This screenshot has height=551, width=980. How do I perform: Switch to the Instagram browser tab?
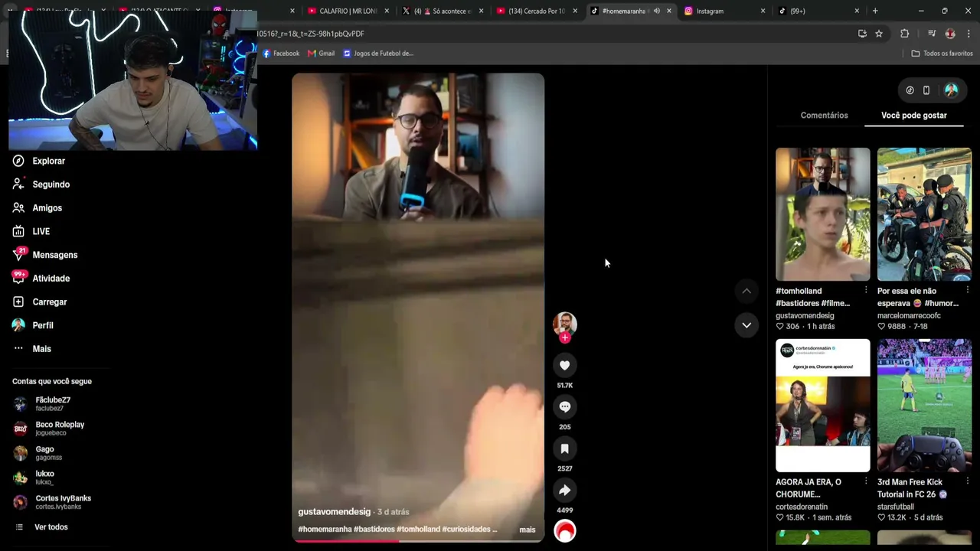click(x=724, y=11)
